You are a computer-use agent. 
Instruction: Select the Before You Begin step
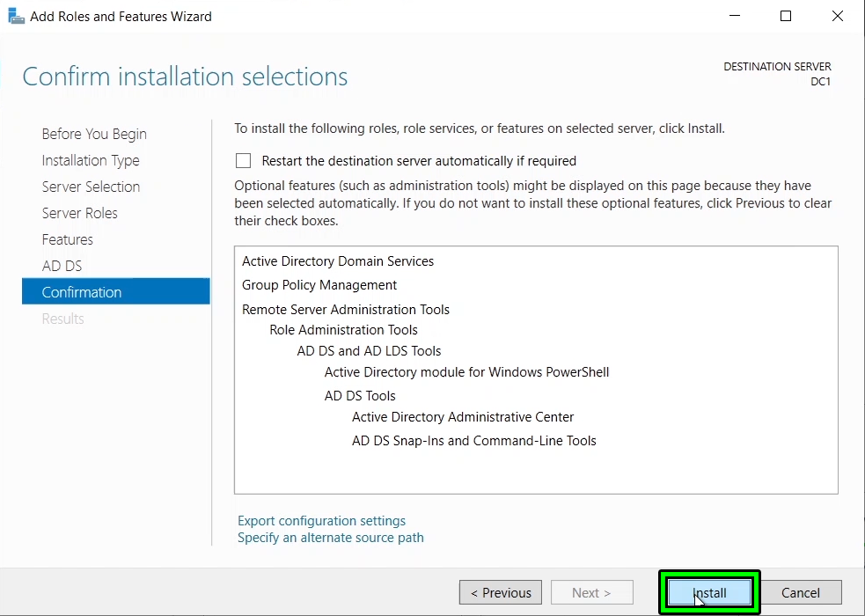pyautogui.click(x=94, y=134)
